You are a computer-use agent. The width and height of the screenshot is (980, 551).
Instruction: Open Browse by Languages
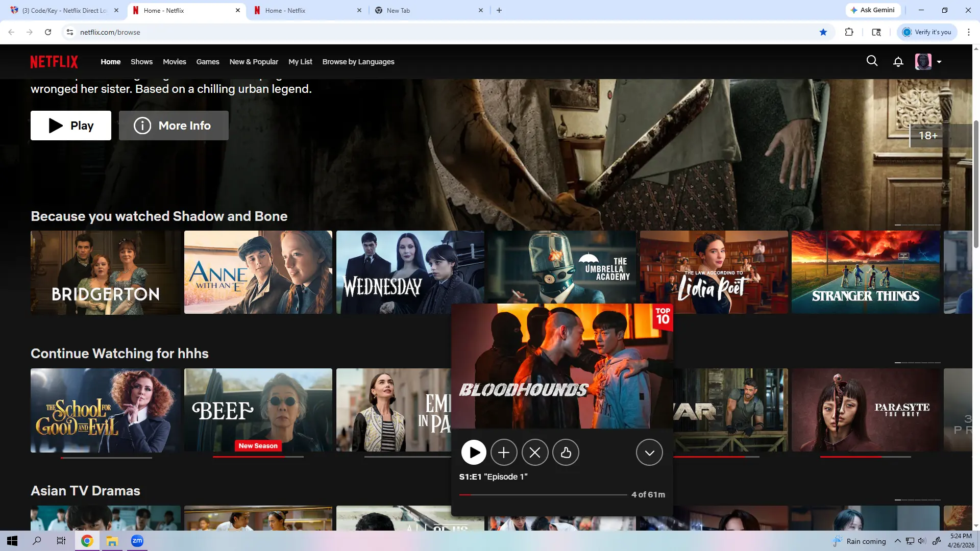click(x=358, y=62)
